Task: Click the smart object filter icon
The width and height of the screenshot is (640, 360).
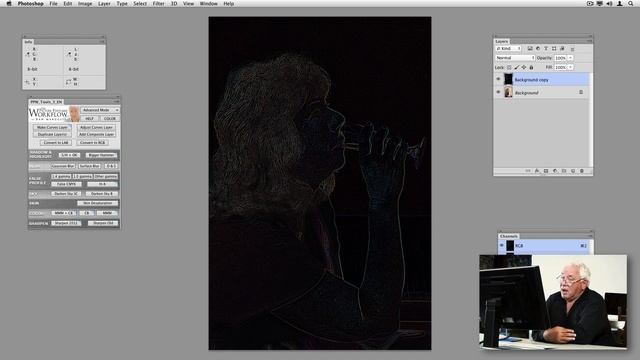Action: pos(562,49)
